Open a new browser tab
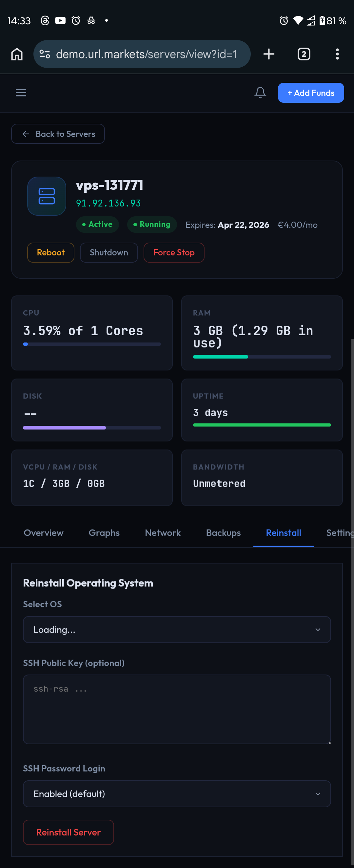Image resolution: width=354 pixels, height=868 pixels. pos(268,54)
